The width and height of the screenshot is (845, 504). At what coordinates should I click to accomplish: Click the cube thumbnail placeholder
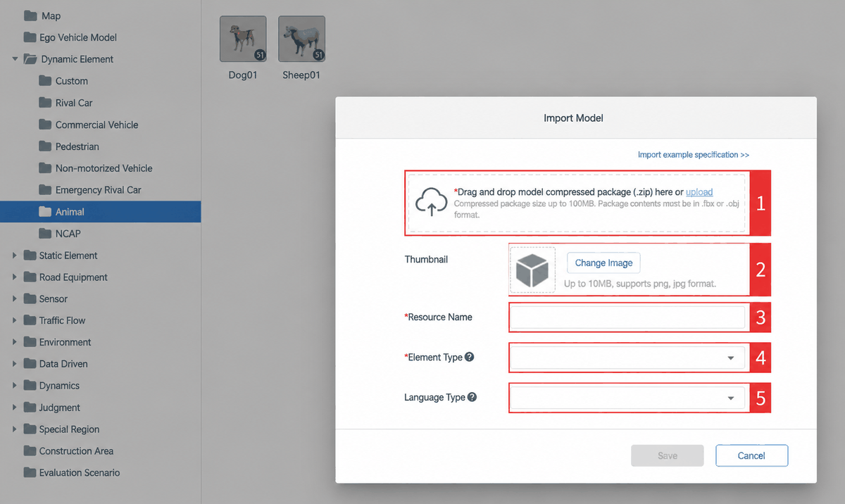[x=532, y=270]
